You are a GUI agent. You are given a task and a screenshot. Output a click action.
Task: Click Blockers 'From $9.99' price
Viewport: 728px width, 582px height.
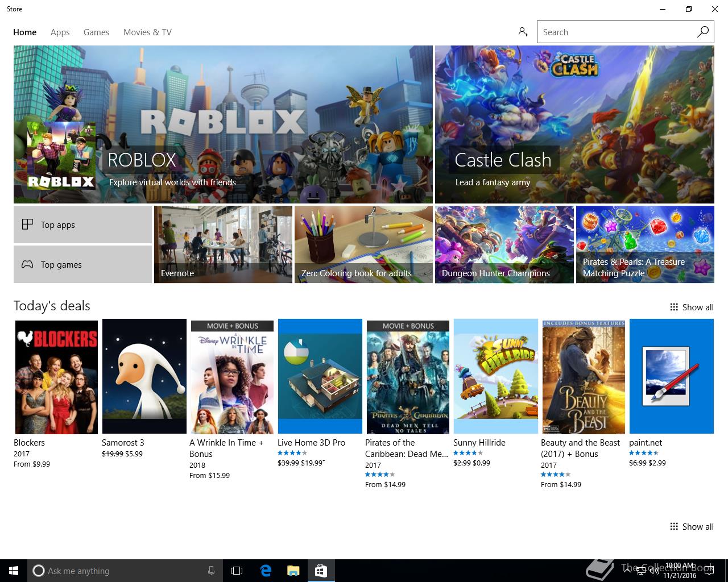point(32,464)
